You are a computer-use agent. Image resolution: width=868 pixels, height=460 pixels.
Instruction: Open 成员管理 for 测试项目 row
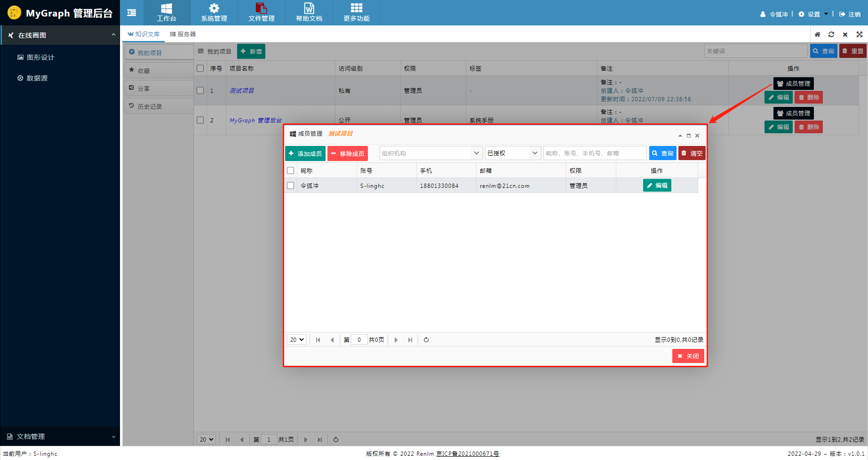794,83
